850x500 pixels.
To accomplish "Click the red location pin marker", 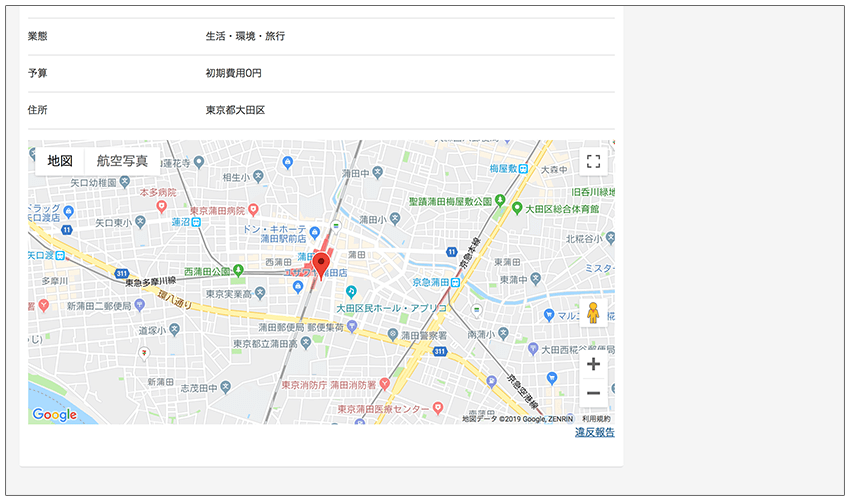I will pos(321,263).
